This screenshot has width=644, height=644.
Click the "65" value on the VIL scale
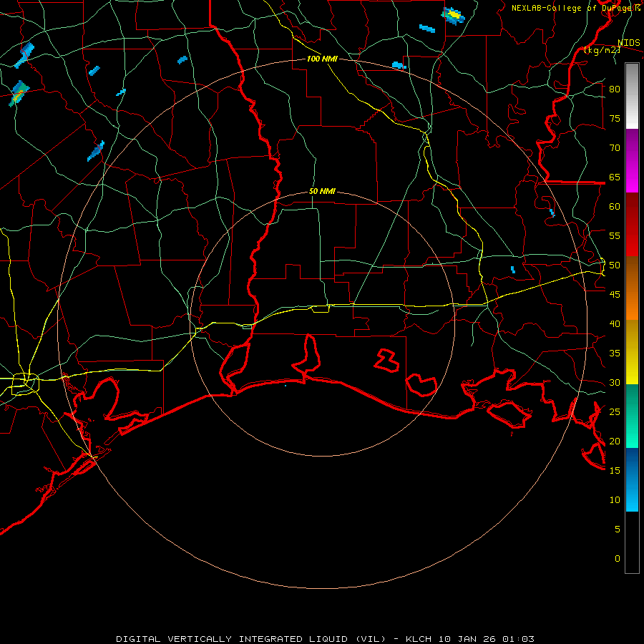[615, 177]
